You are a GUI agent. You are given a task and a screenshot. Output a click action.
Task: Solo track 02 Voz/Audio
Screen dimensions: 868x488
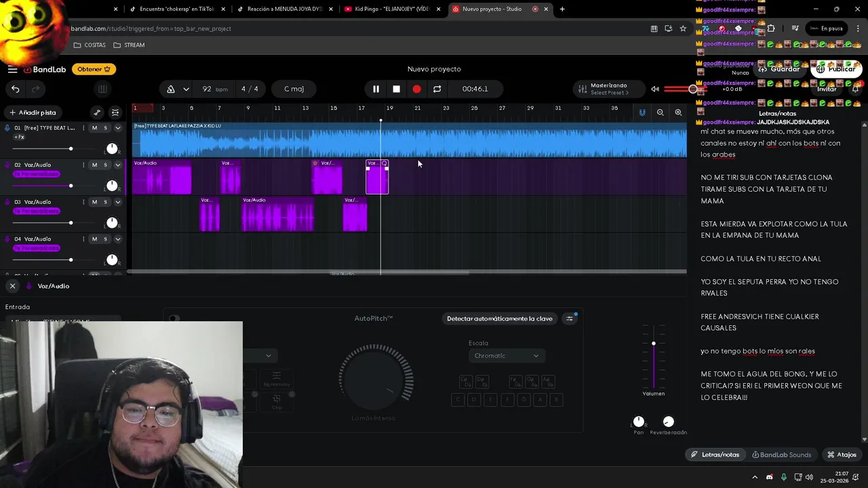pos(105,165)
